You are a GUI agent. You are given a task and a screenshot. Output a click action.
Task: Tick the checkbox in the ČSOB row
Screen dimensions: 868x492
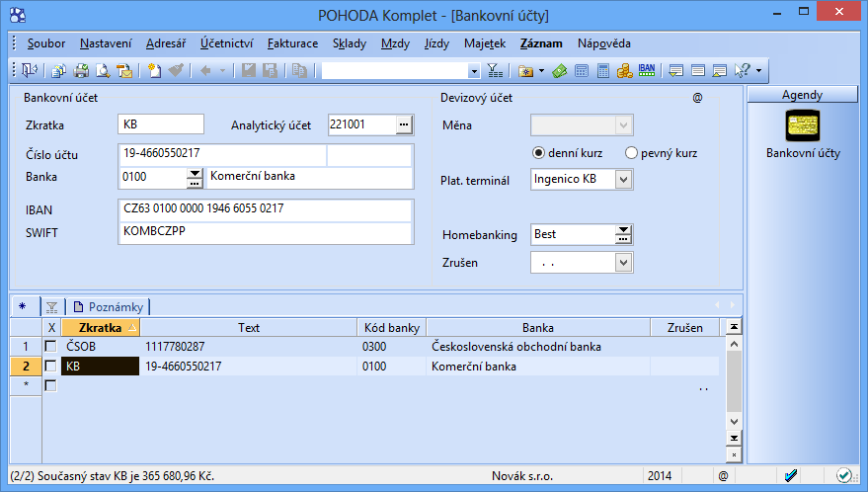click(x=50, y=347)
